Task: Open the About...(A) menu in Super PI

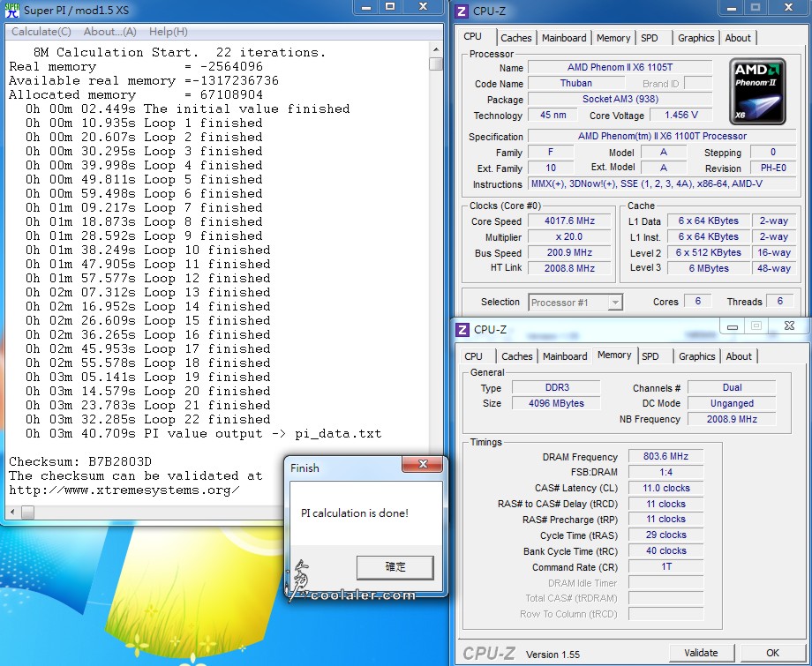Action: point(109,32)
